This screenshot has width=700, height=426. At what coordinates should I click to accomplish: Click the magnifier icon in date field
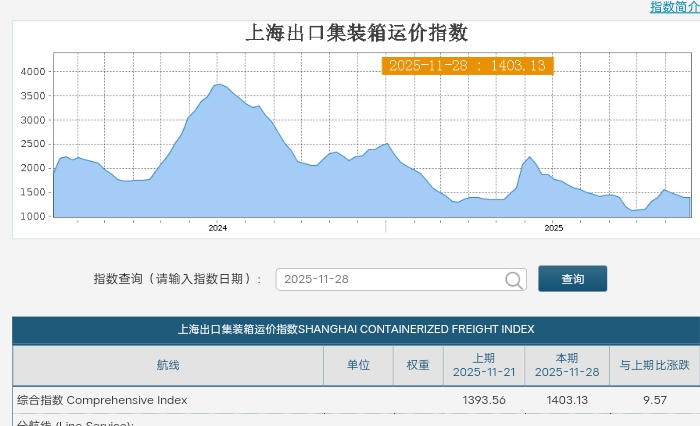(514, 280)
